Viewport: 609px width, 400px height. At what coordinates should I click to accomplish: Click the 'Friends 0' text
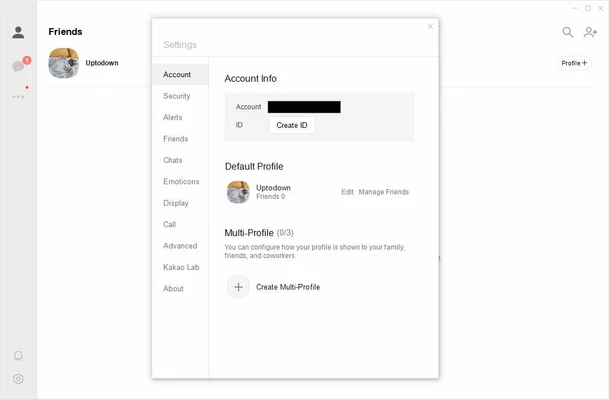click(270, 197)
